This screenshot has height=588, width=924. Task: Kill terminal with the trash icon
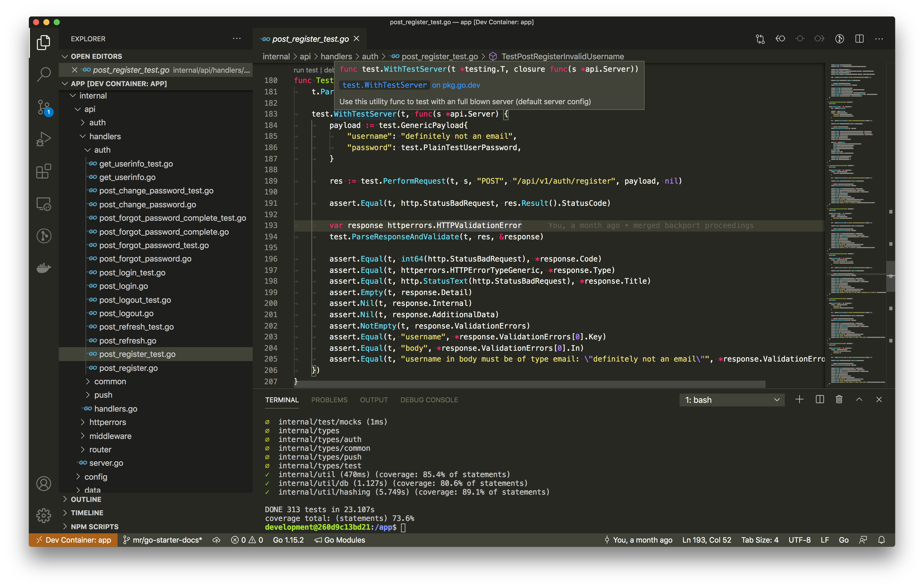[839, 399]
